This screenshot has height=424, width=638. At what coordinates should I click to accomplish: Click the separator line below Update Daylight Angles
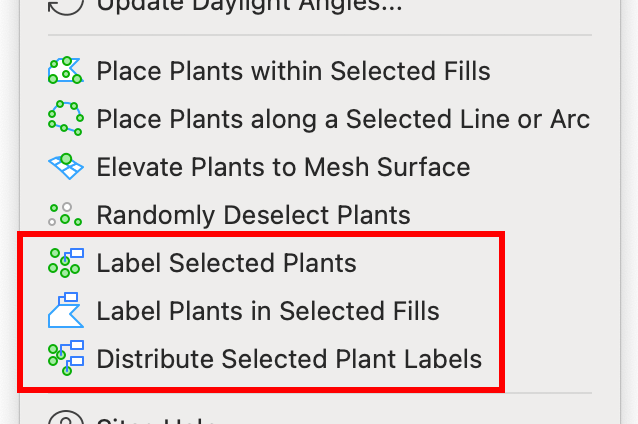tap(320, 35)
